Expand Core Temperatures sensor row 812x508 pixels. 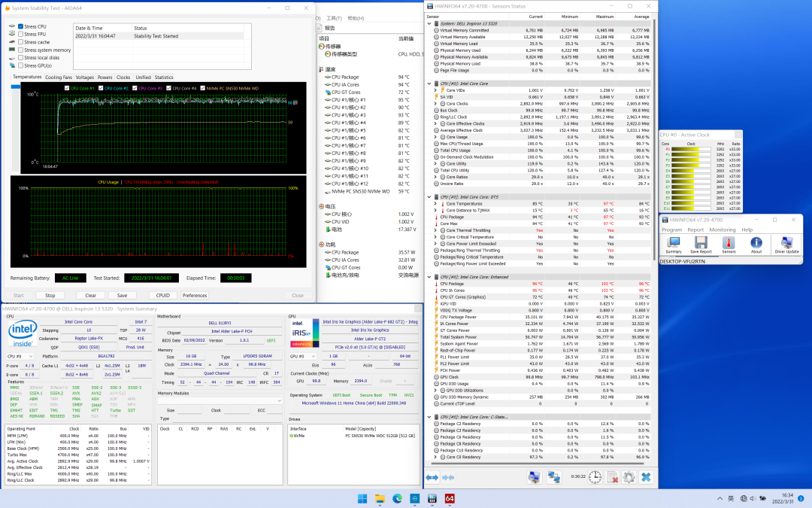pos(435,204)
